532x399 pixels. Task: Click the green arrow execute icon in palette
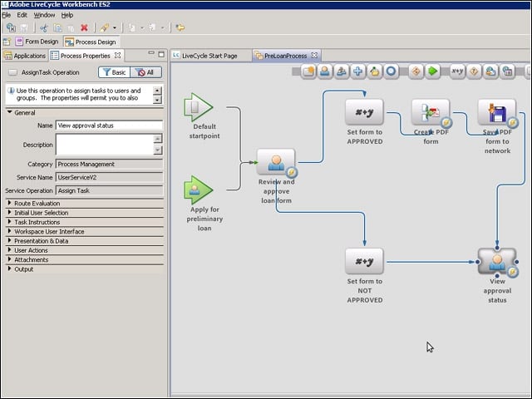tap(432, 71)
